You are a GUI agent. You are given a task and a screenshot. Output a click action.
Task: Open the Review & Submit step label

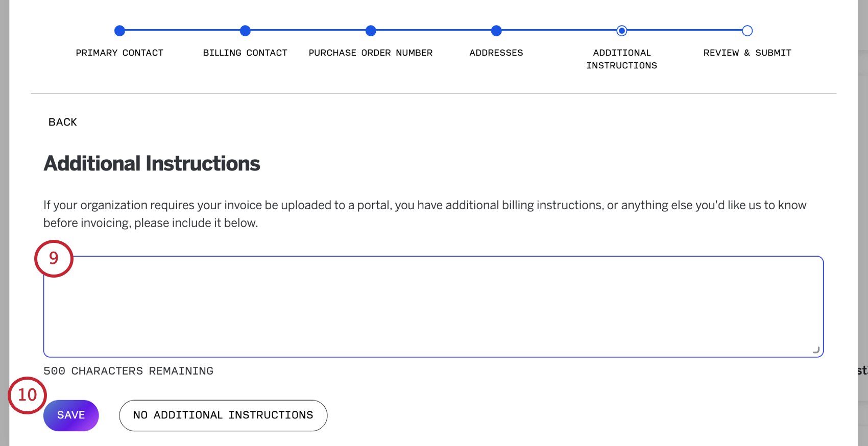[x=747, y=53]
